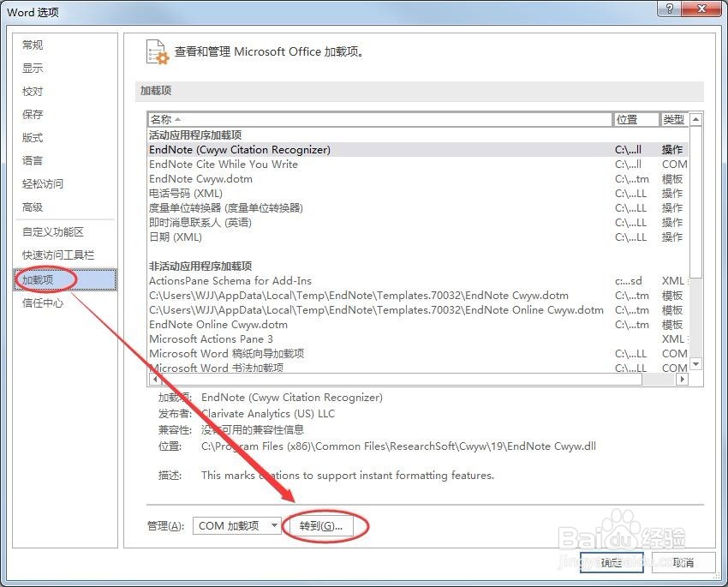Click the horizontal scroll left arrow
The height and width of the screenshot is (587, 728).
155,379
